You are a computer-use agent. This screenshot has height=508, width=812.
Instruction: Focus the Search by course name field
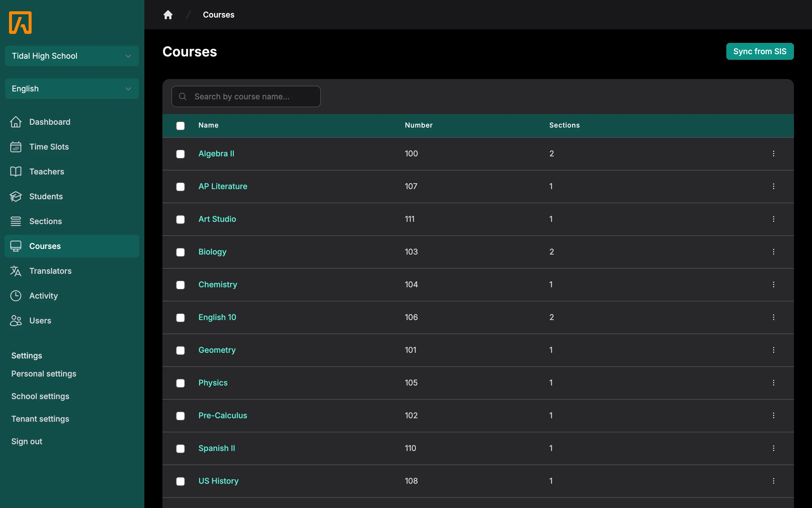[246, 97]
